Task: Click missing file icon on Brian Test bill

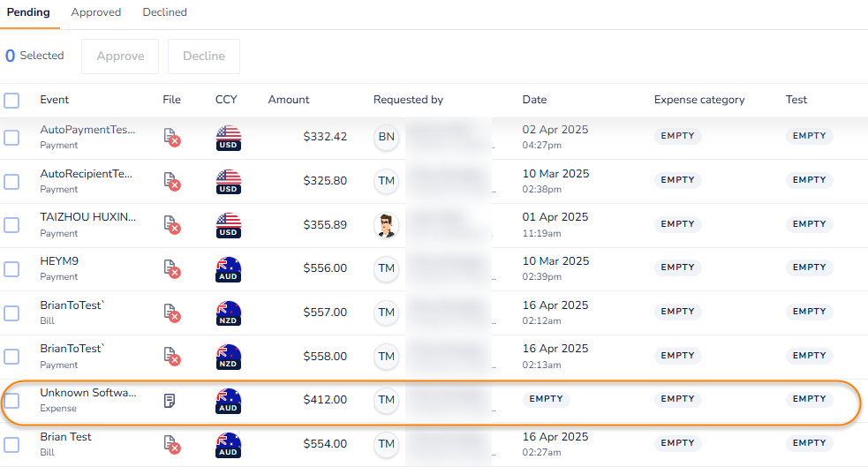Action: point(171,444)
